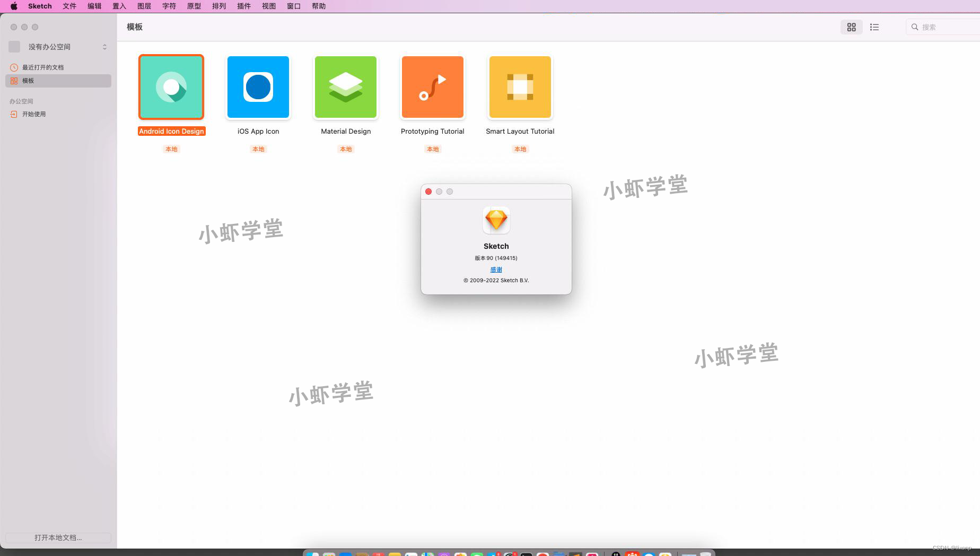This screenshot has height=556, width=980.
Task: Click the workspace avatar square in sidebar
Action: 14,47
